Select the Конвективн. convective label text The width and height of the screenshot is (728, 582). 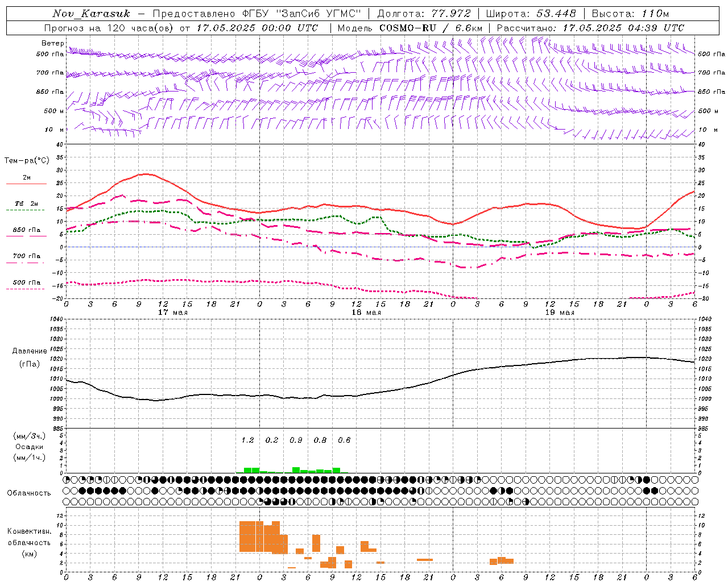29,531
